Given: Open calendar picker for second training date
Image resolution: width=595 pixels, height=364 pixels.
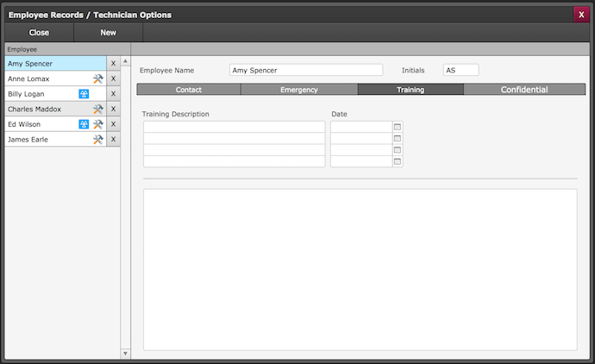Looking at the screenshot, I should pyautogui.click(x=398, y=138).
